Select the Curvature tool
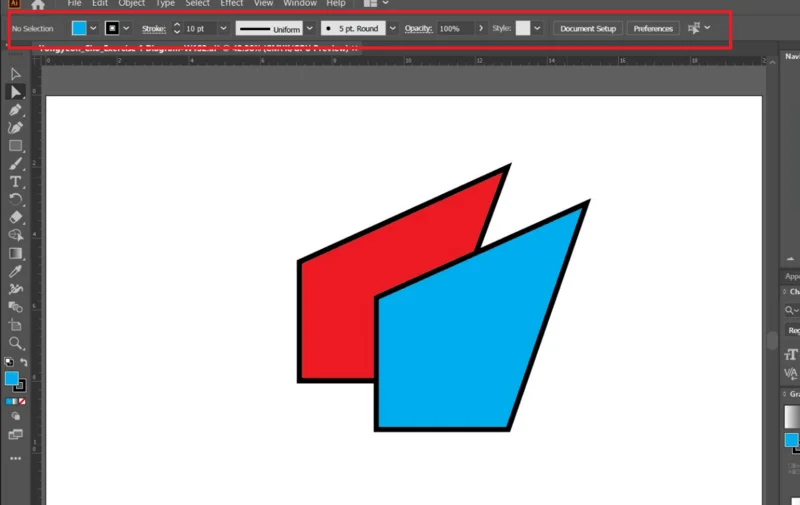Image resolution: width=800 pixels, height=505 pixels. click(x=15, y=128)
